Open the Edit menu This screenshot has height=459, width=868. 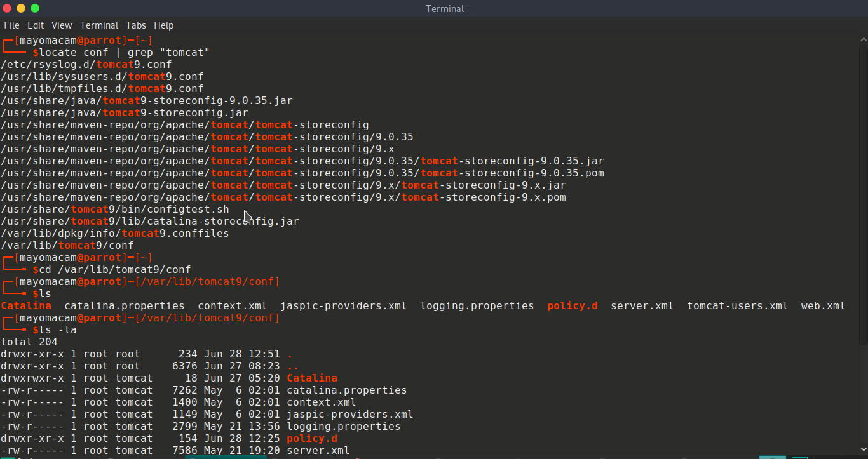point(36,25)
